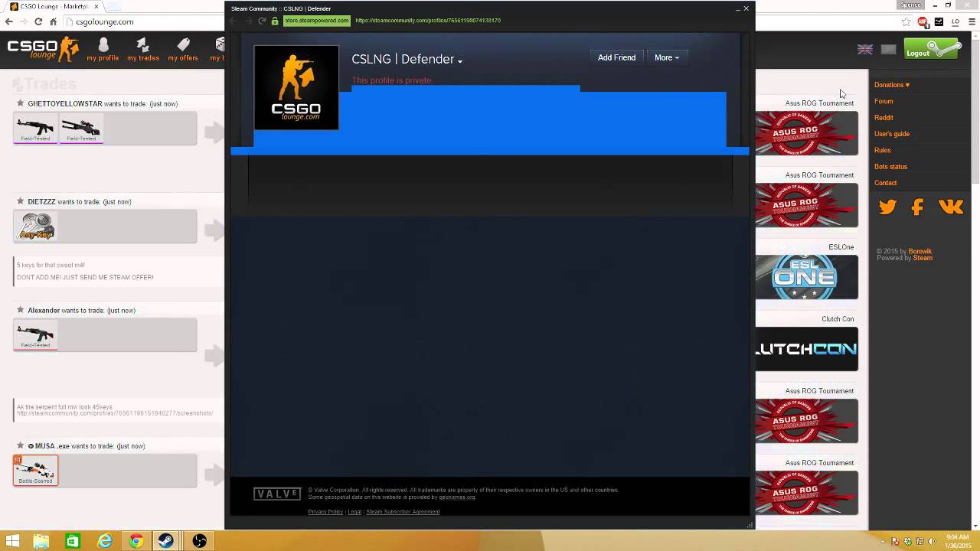The height and width of the screenshot is (551, 980).
Task: Open Steam from the taskbar
Action: click(x=165, y=541)
